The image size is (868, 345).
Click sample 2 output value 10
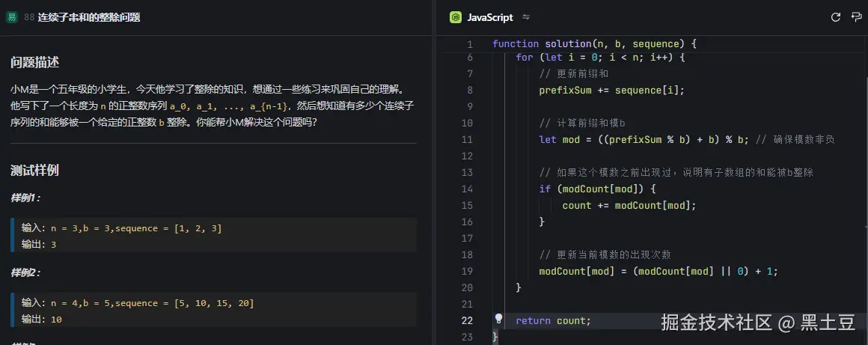[x=56, y=319]
